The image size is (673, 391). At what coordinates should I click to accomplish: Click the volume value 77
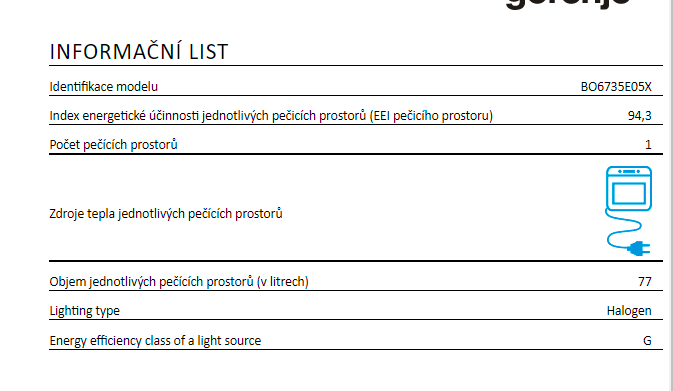pos(645,282)
